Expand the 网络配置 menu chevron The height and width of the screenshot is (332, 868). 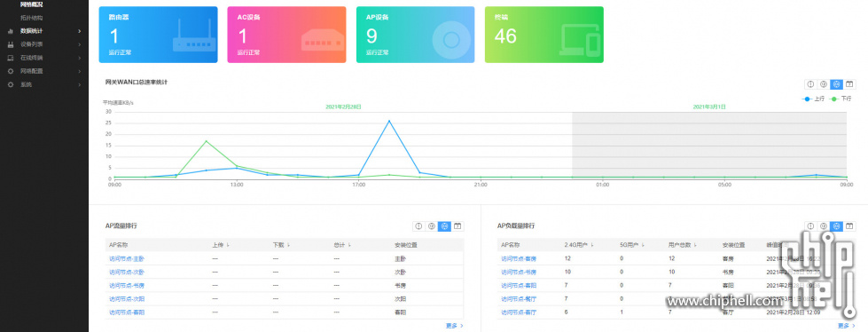coord(80,71)
